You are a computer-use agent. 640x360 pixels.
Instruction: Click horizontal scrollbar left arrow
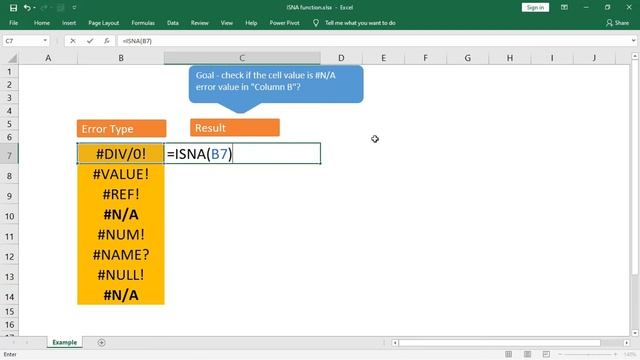(x=395, y=342)
